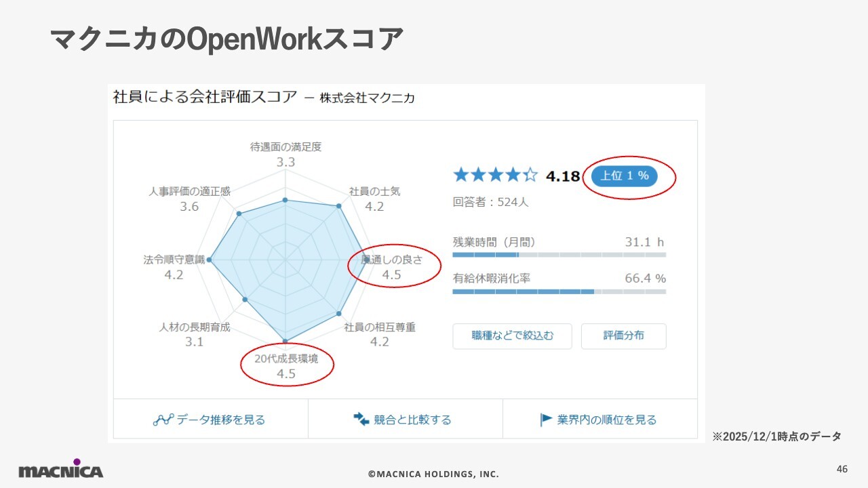Click the 4.18 overall score number

coord(563,176)
